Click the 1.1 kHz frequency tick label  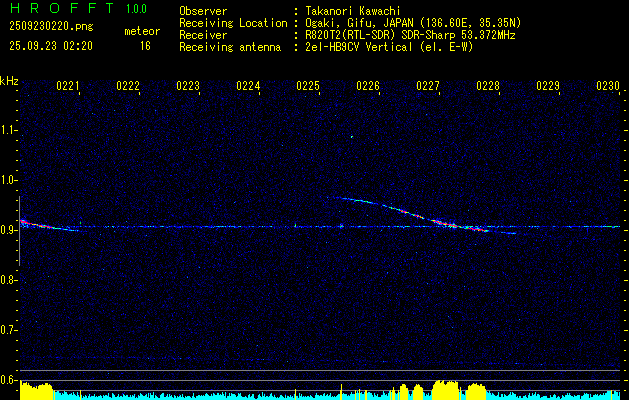(x=8, y=130)
